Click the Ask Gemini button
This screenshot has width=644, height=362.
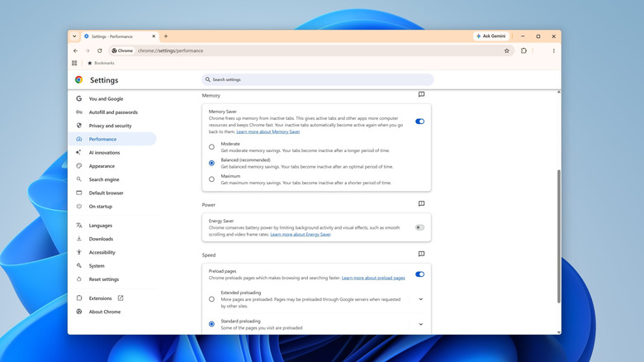(491, 36)
